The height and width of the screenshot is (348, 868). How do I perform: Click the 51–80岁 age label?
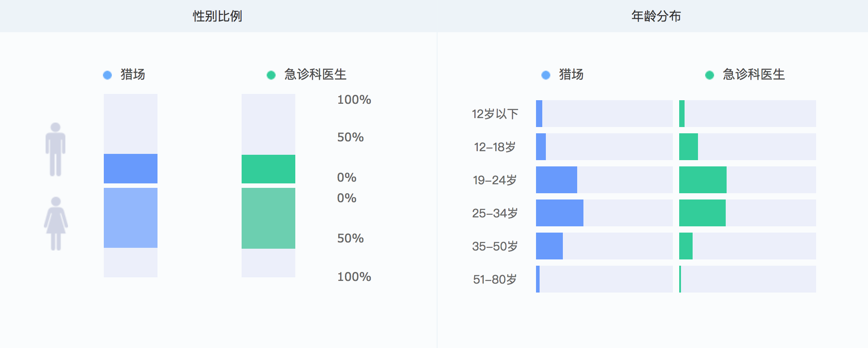tap(495, 280)
